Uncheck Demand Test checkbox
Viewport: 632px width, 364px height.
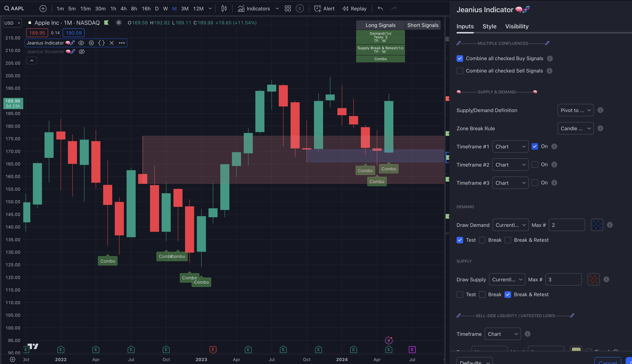[460, 240]
